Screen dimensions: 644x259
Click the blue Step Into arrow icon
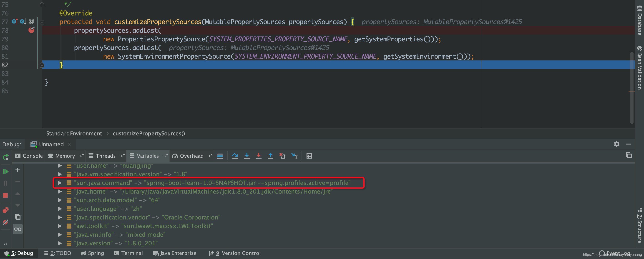point(247,156)
